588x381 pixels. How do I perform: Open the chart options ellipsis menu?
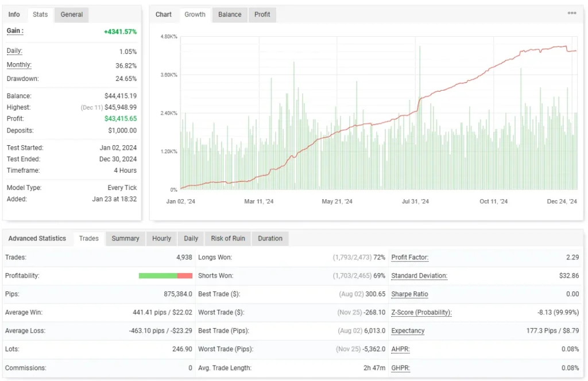(572, 13)
